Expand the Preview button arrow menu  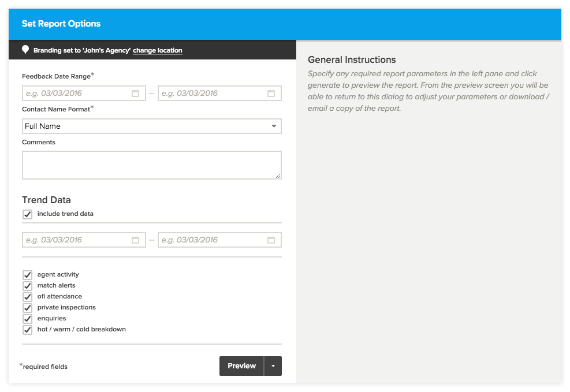pos(273,366)
